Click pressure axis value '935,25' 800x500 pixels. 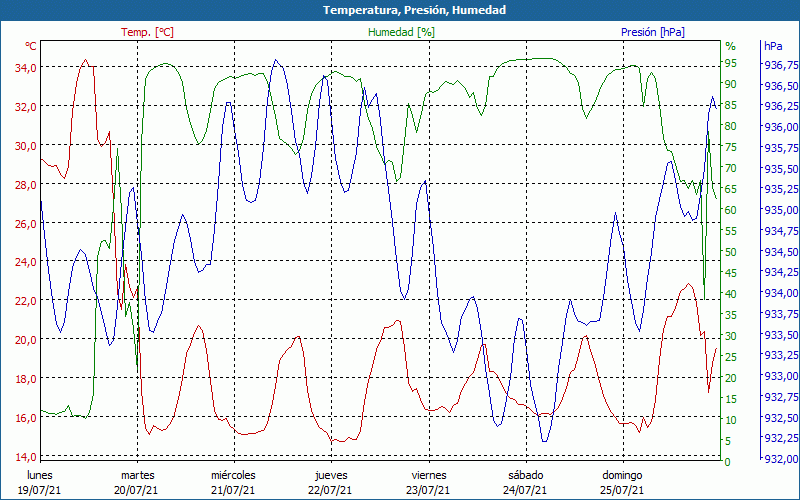click(781, 189)
